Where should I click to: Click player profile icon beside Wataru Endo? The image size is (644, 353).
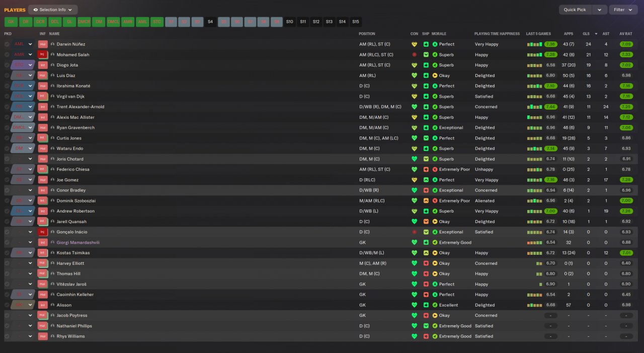point(52,149)
